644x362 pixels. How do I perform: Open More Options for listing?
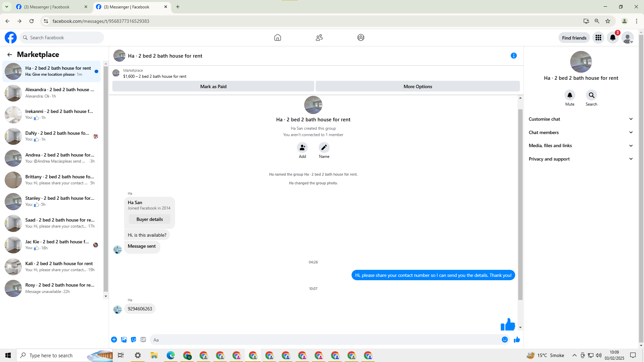coord(418,86)
